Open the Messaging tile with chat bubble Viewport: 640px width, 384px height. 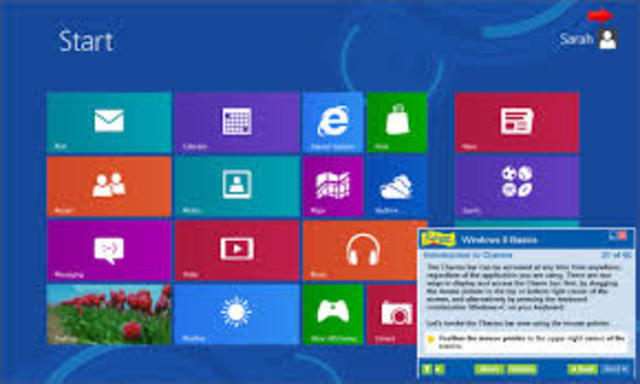(x=109, y=251)
